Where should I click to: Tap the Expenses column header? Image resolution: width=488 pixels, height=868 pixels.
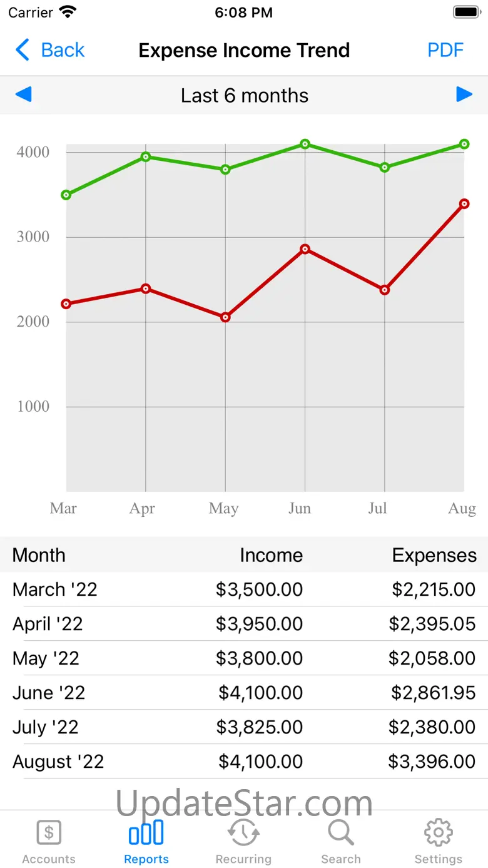434,556
